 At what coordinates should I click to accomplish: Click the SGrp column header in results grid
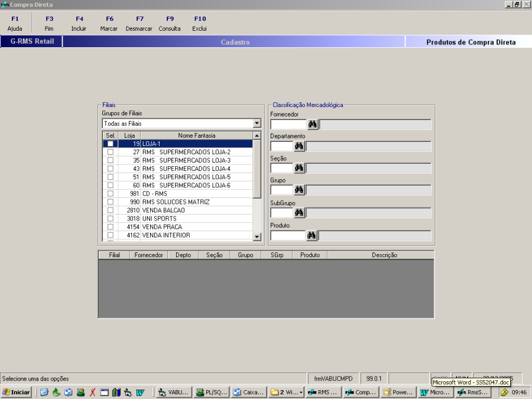point(277,255)
